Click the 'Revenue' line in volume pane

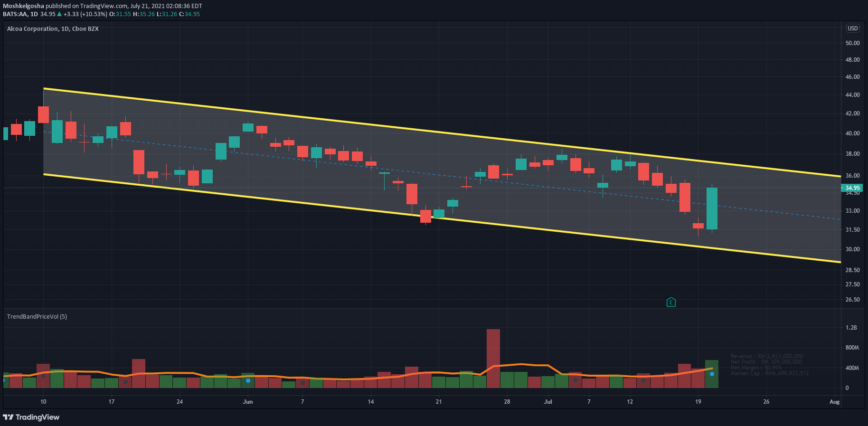click(x=767, y=356)
